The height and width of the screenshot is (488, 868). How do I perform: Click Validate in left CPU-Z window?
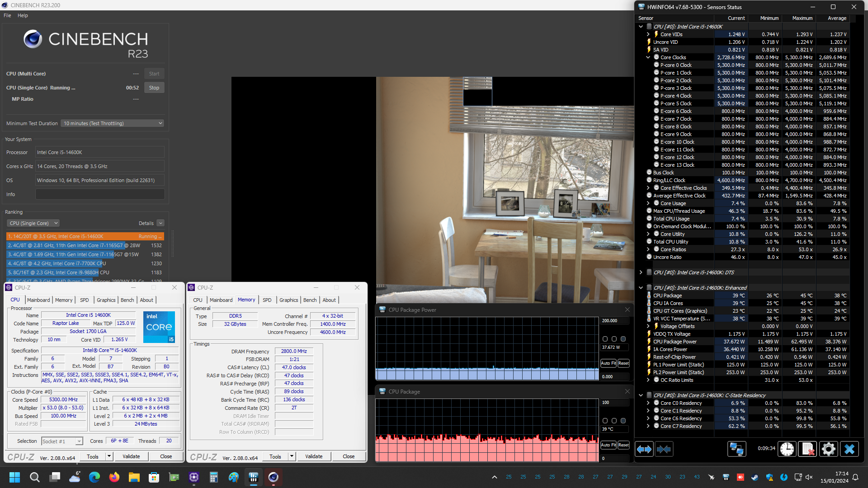click(131, 456)
